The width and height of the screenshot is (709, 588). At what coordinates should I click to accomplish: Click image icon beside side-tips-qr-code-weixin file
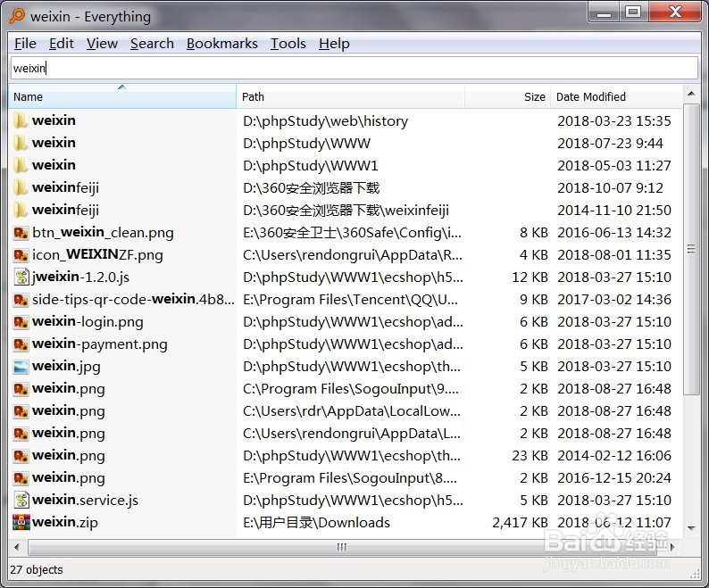point(21,299)
